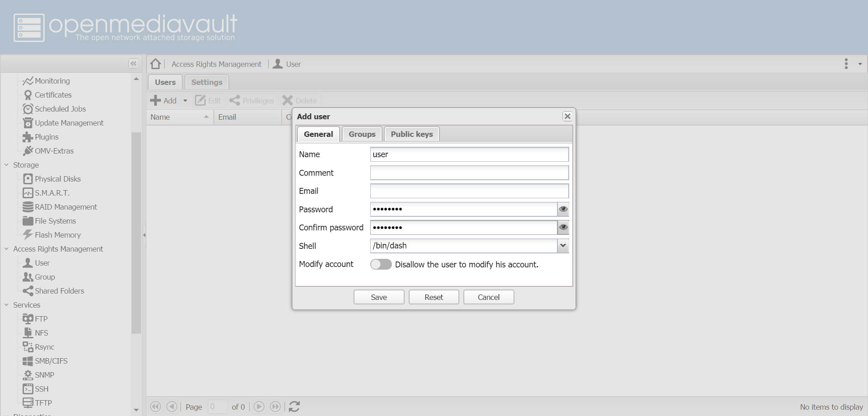This screenshot has width=868, height=416.
Task: Open SNMP service in the sidebar
Action: click(38, 375)
